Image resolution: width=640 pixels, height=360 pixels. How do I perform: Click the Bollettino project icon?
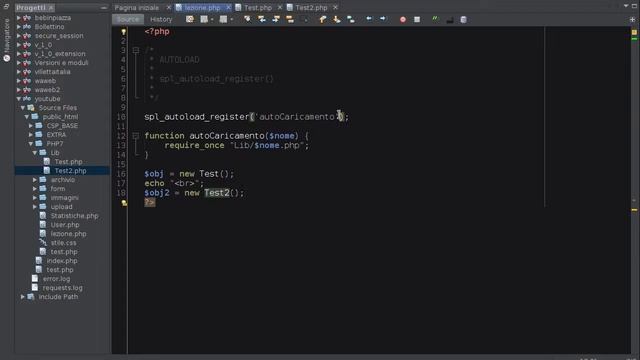(x=27, y=27)
